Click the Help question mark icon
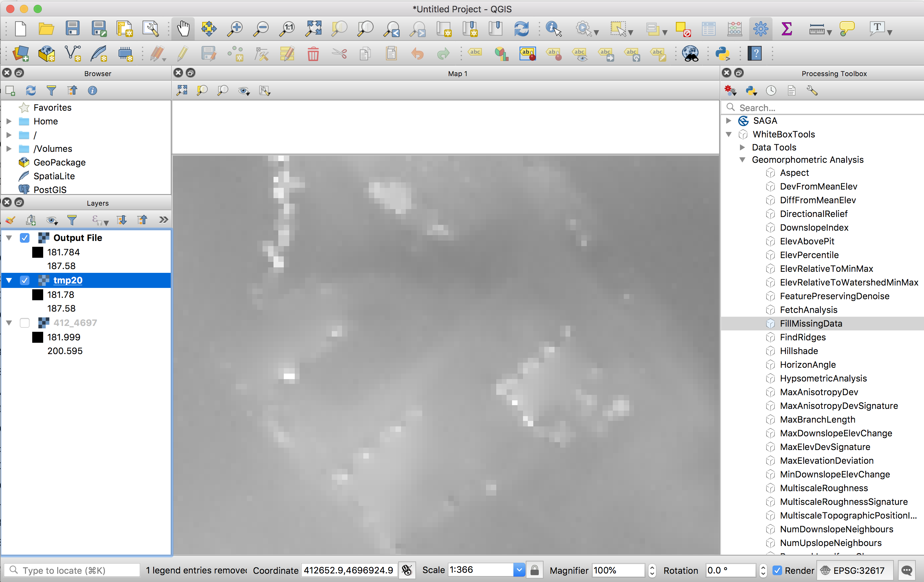The width and height of the screenshot is (924, 582). 755,53
